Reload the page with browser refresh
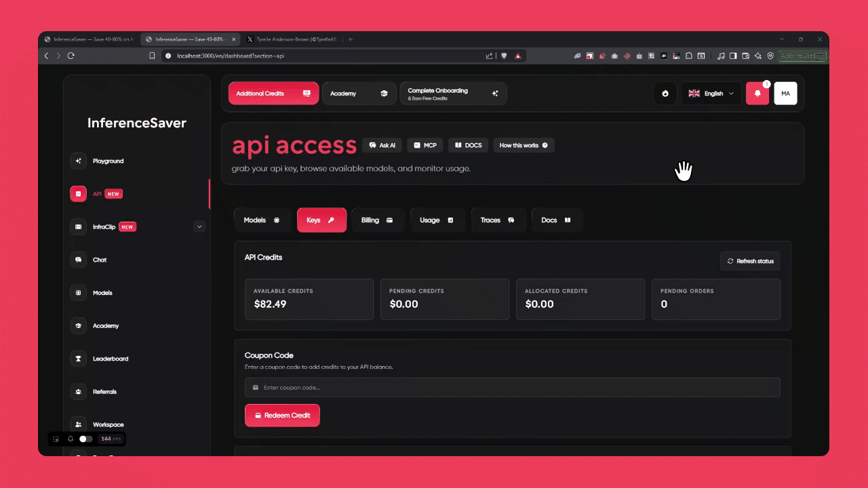Image resolution: width=868 pixels, height=488 pixels. click(x=71, y=56)
